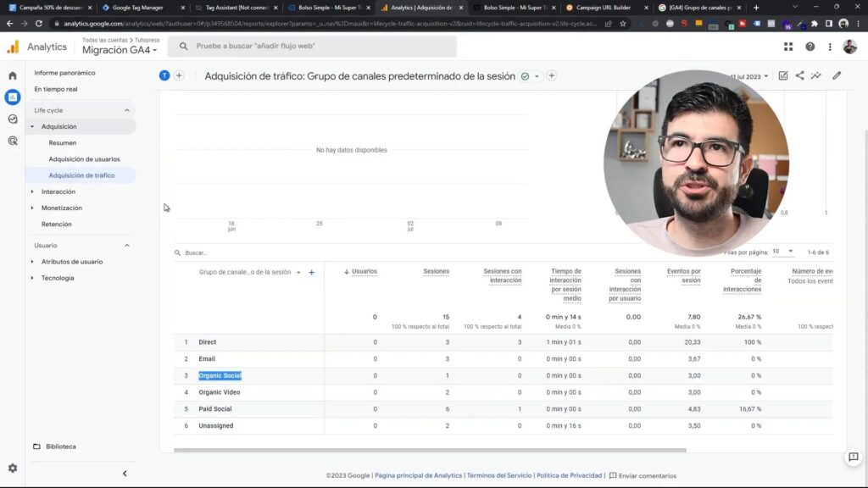This screenshot has height=488, width=868.
Task: Open the Retención report
Action: tap(57, 224)
